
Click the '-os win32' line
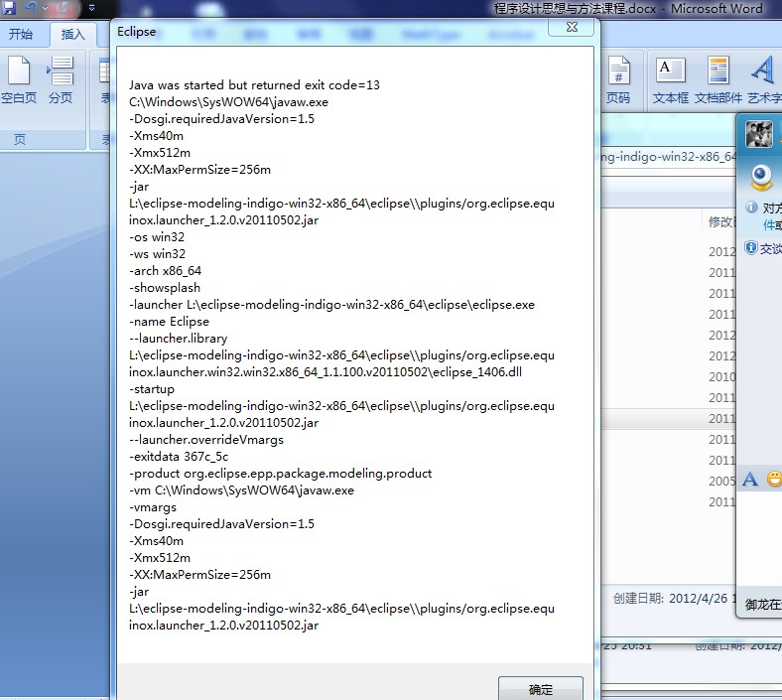(157, 237)
